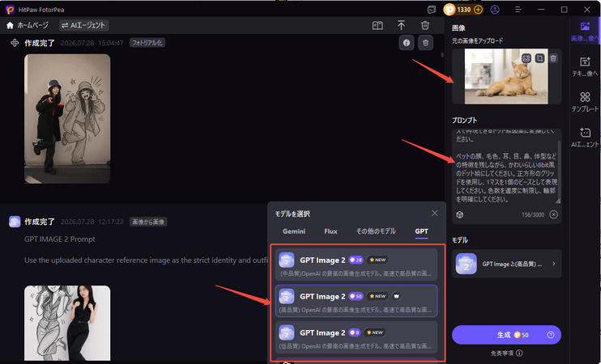Viewport: 601px width, 364px height.
Task: Add credits with the yellow plus icon
Action: 478,10
